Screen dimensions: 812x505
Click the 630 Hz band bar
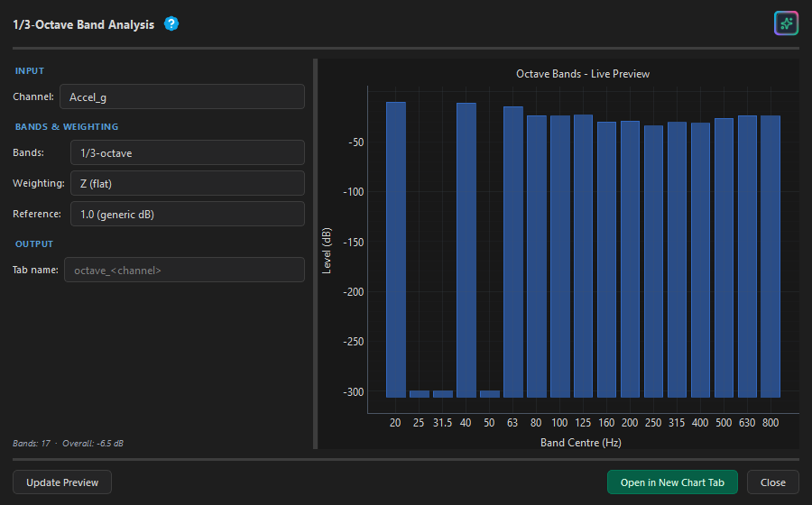(x=747, y=256)
